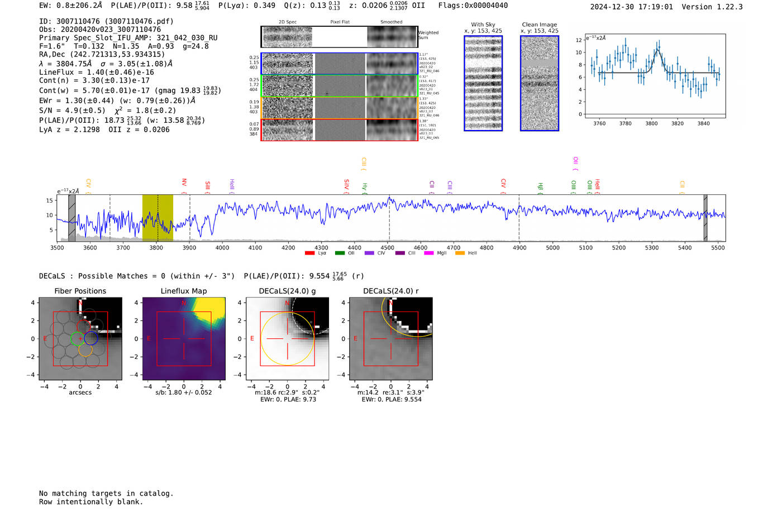Click the Weighted Sum 2D spectrum strip
Screen dimensions: 782x532
pos(339,37)
